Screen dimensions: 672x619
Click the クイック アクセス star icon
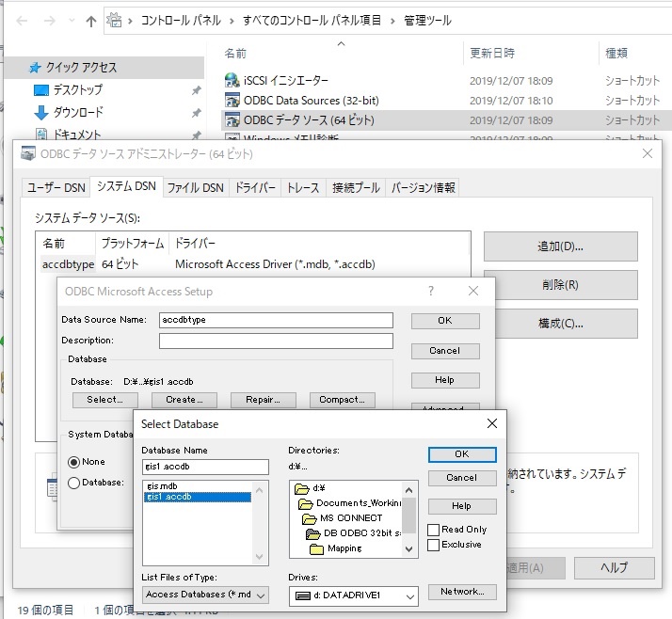click(x=35, y=67)
